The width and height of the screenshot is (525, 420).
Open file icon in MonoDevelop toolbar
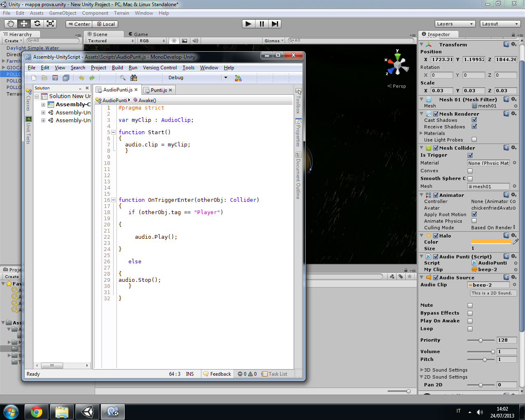click(44, 78)
